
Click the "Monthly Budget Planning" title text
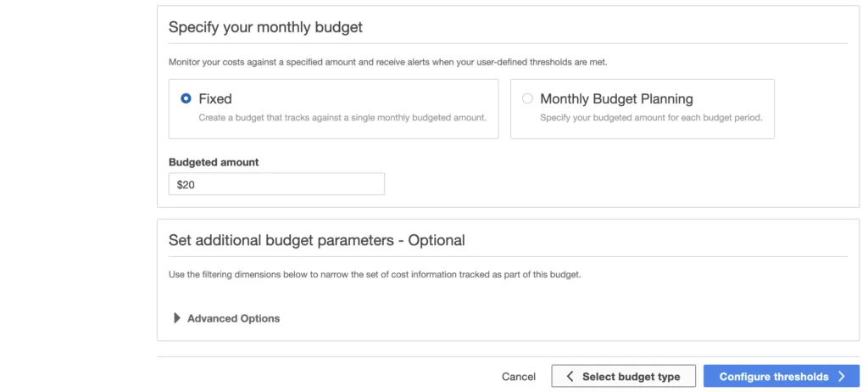[x=616, y=98]
